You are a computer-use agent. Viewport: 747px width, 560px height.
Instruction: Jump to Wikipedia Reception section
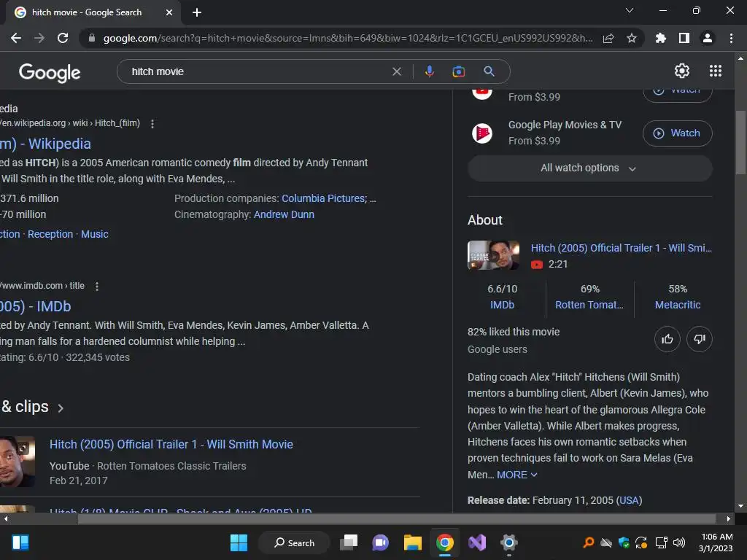tap(50, 234)
